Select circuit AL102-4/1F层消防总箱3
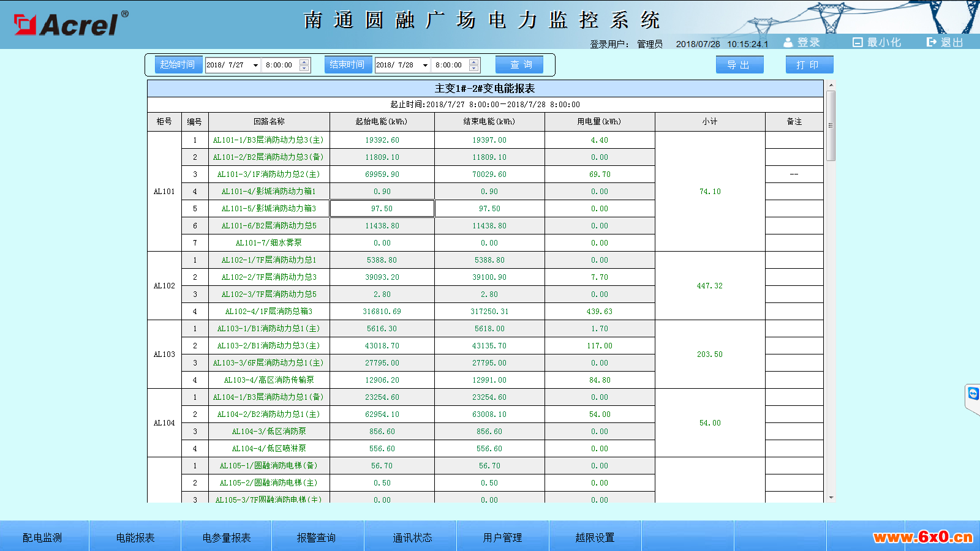This screenshot has width=980, height=551. click(269, 312)
